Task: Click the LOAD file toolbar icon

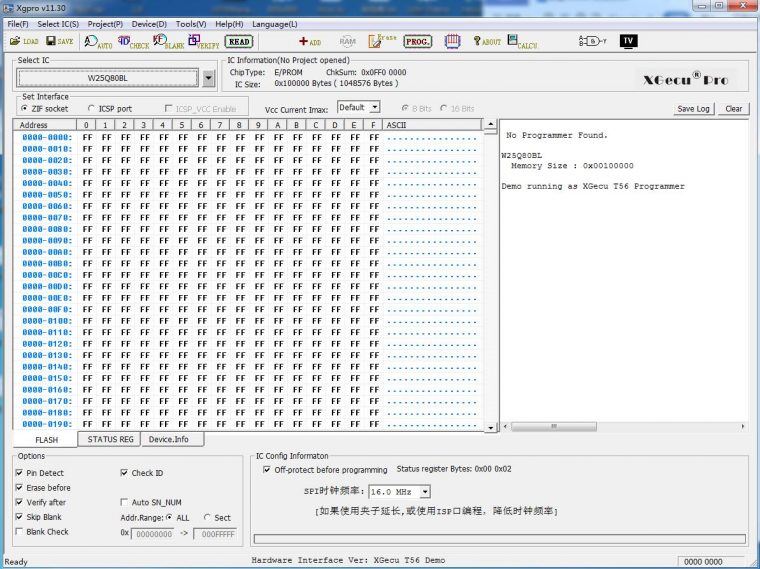Action: (24, 41)
